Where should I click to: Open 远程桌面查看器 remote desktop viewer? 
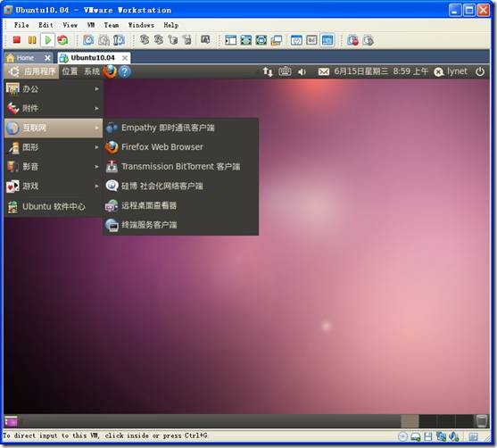pos(181,206)
